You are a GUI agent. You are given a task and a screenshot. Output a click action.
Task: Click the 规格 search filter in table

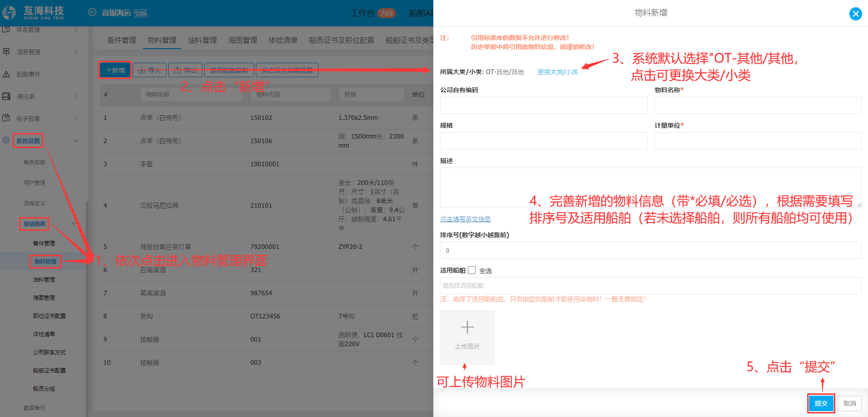click(x=371, y=94)
